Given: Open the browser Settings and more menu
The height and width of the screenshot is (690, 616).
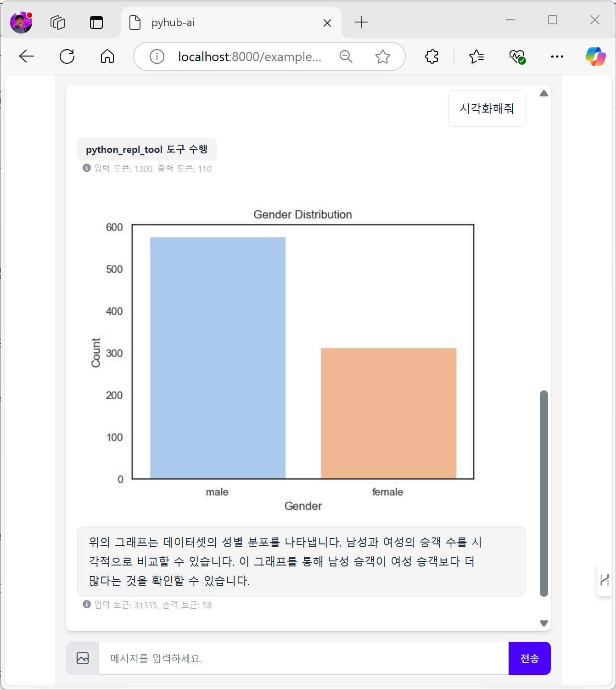Looking at the screenshot, I should pos(557,57).
